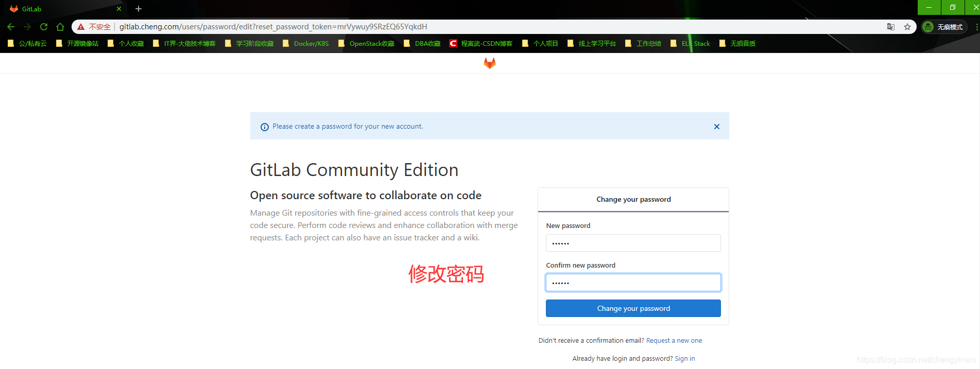
Task: Click the Sign in link
Action: [x=685, y=359]
